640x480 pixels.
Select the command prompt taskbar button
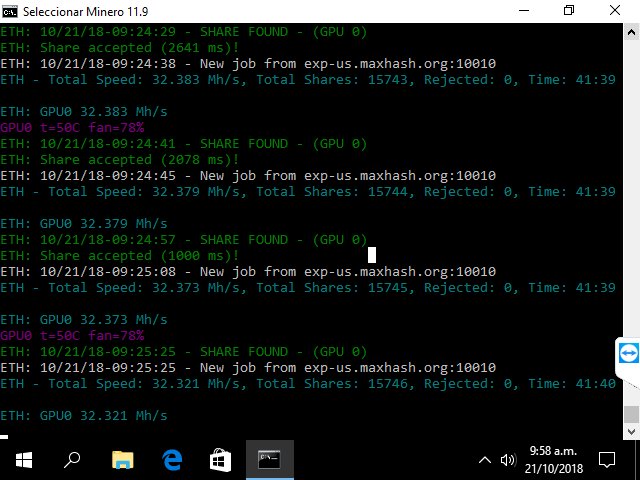click(270, 460)
